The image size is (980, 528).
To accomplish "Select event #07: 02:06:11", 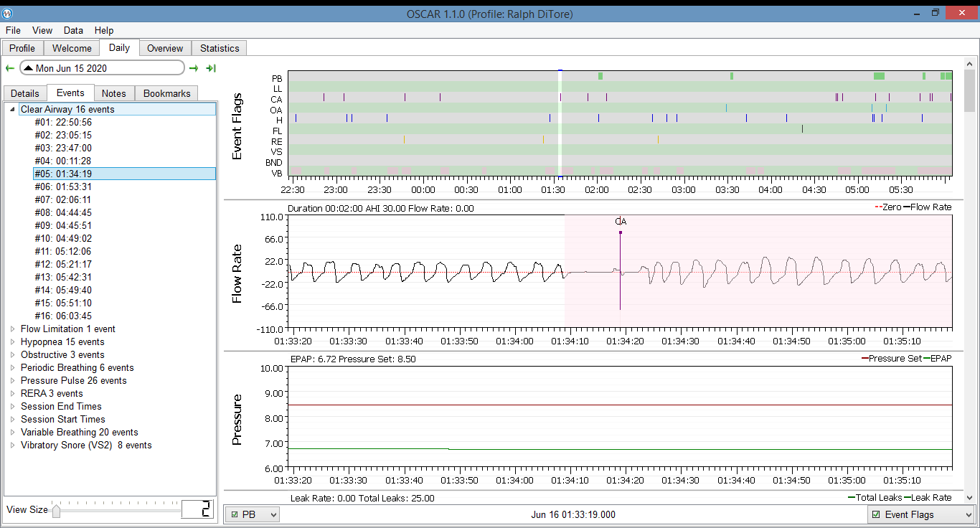I will click(63, 200).
